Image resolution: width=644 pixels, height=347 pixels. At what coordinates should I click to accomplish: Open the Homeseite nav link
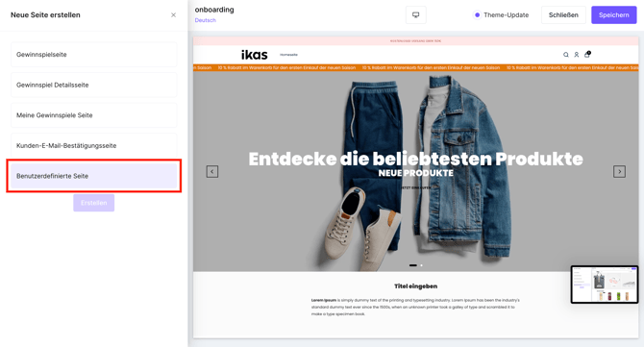(x=288, y=55)
